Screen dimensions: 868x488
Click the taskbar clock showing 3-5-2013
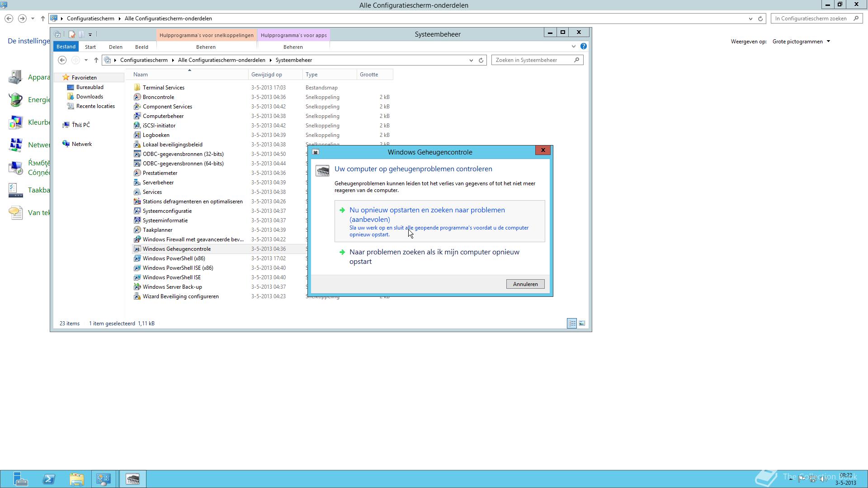point(845,479)
